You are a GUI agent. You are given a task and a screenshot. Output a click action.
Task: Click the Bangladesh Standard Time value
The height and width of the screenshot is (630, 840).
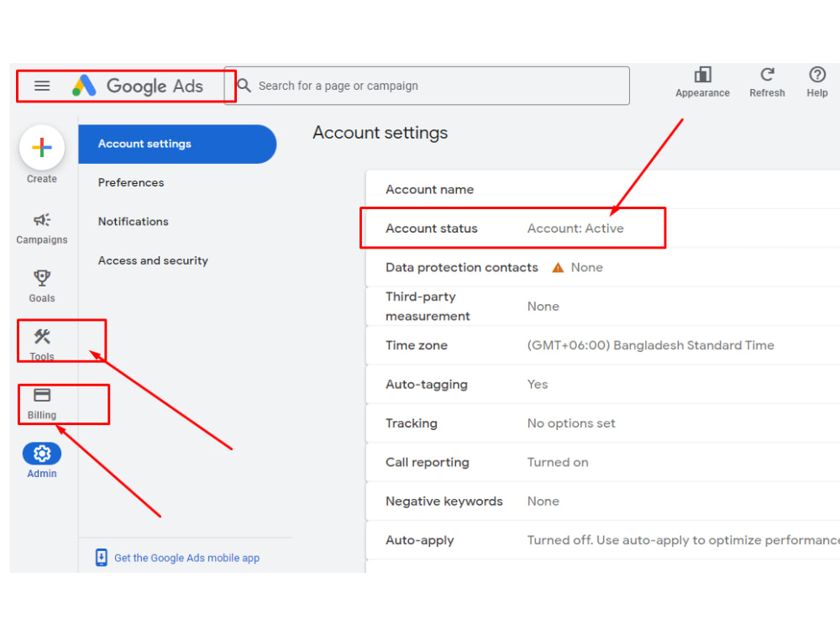650,345
